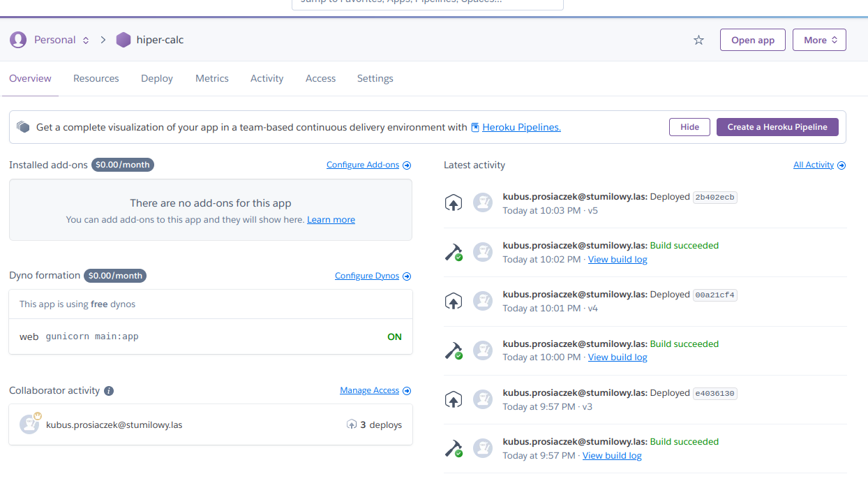View build log for 10:00 PM build
Viewport: 868px width, 481px height.
click(x=618, y=357)
